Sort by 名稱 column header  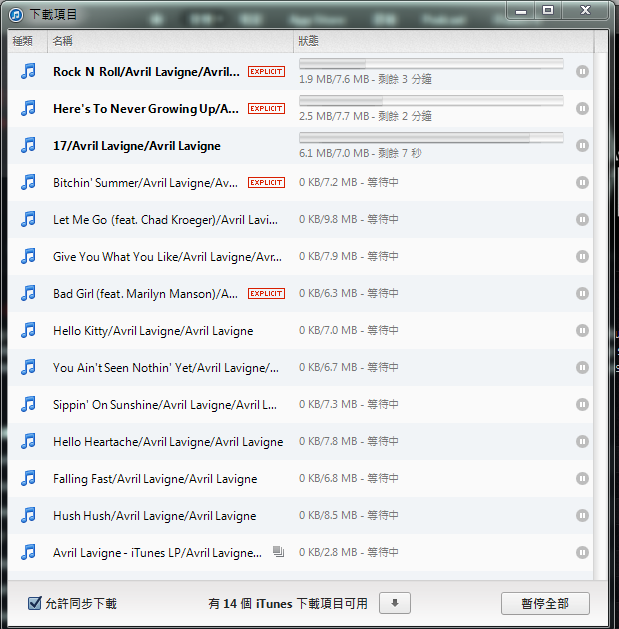click(170, 41)
